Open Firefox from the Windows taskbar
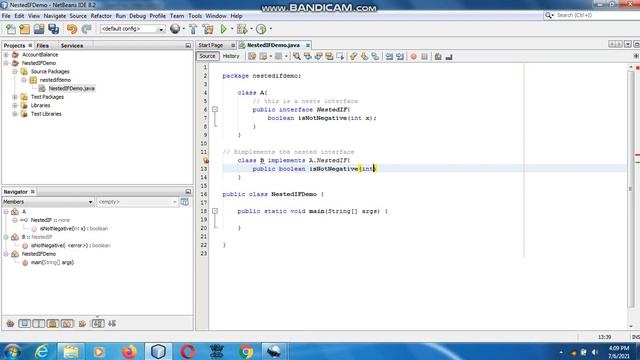 (129, 351)
